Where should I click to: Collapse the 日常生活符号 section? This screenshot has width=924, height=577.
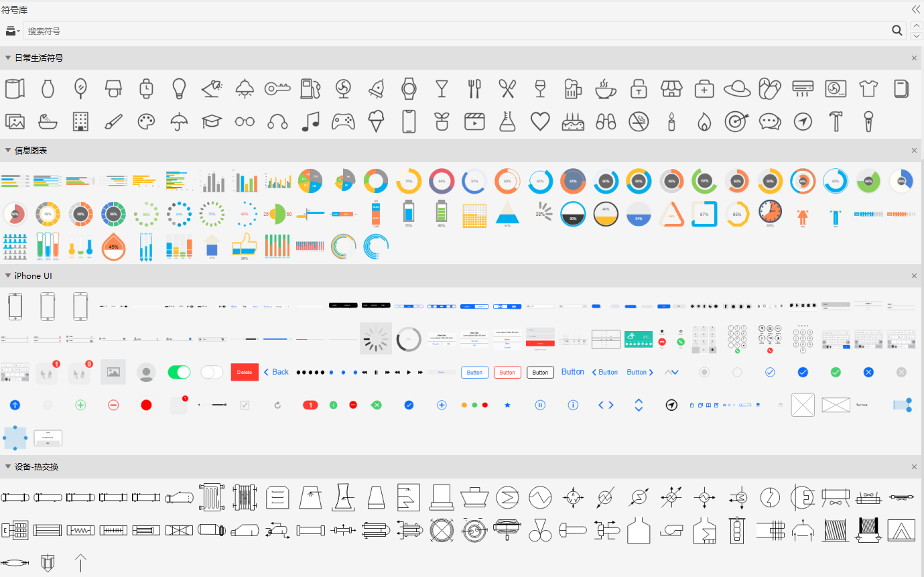pos(7,58)
